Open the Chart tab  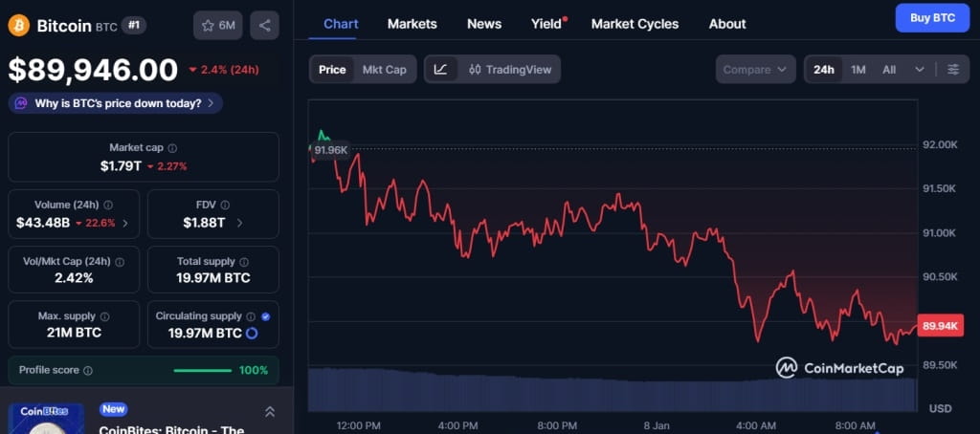tap(341, 24)
